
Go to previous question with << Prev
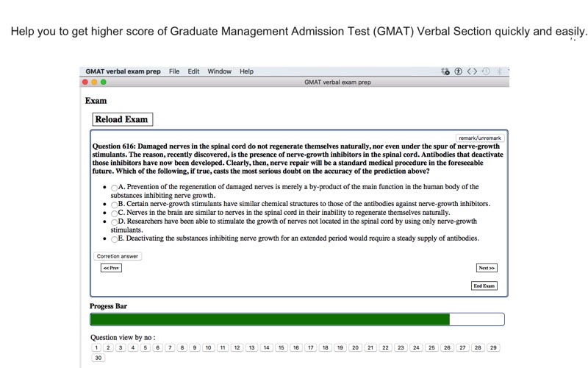click(x=111, y=268)
